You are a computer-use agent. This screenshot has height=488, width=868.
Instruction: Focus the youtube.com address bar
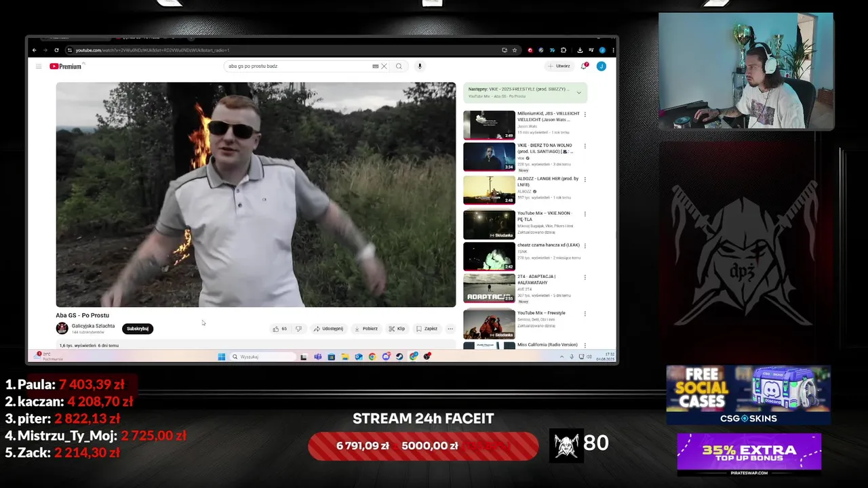click(285, 50)
